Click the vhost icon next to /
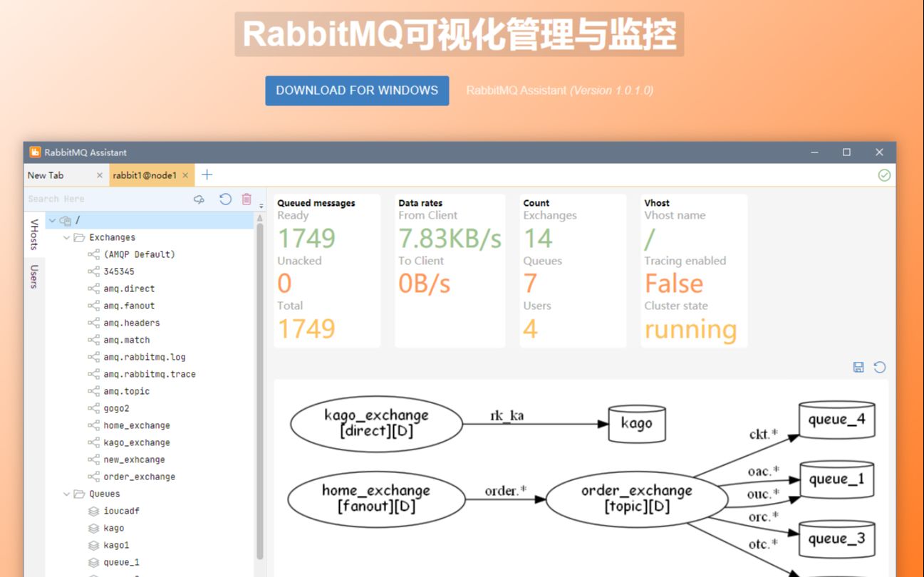This screenshot has width=924, height=577. [66, 221]
